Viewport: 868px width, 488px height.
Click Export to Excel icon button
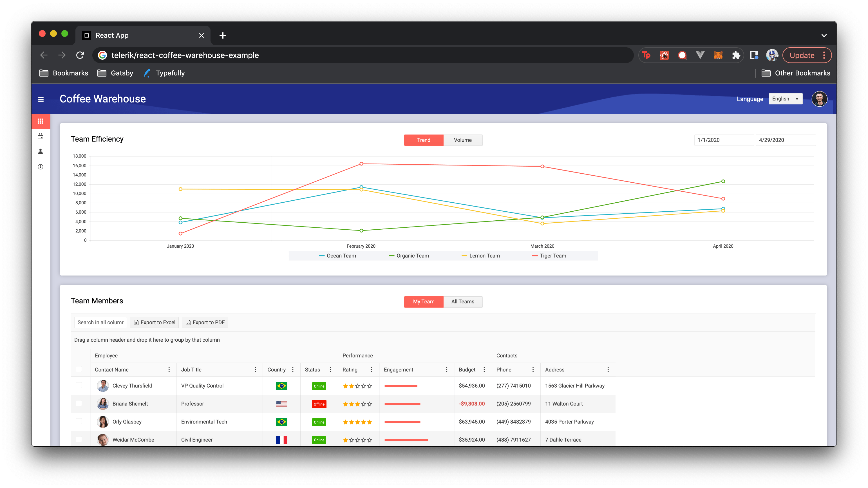click(136, 322)
